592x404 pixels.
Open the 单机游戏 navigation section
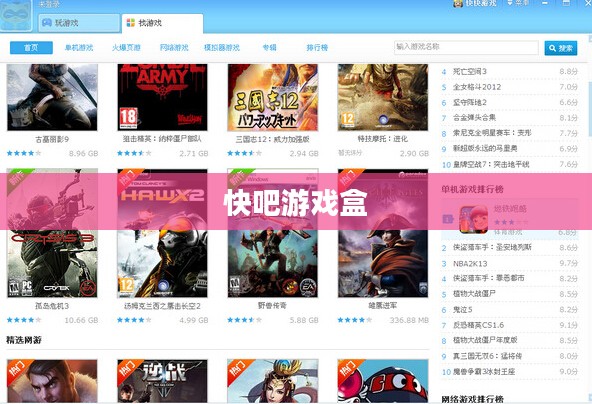[x=79, y=48]
